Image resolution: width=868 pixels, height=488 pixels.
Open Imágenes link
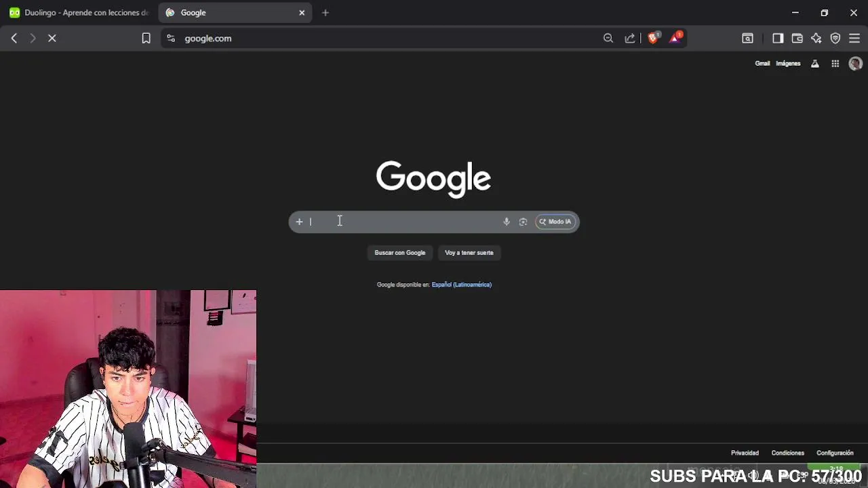coord(788,64)
